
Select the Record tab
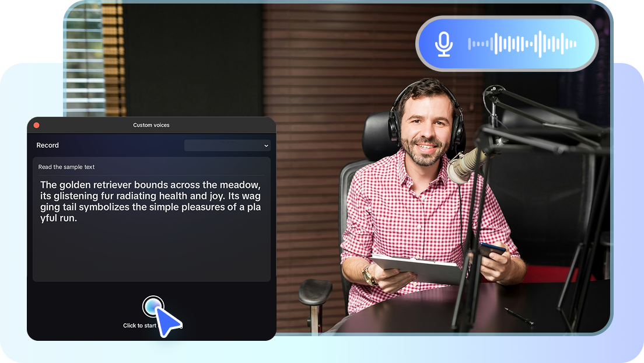click(47, 145)
